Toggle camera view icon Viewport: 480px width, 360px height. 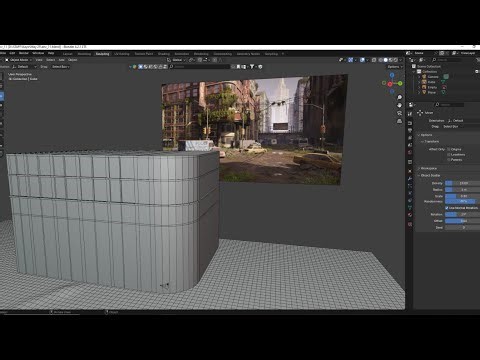(x=399, y=113)
